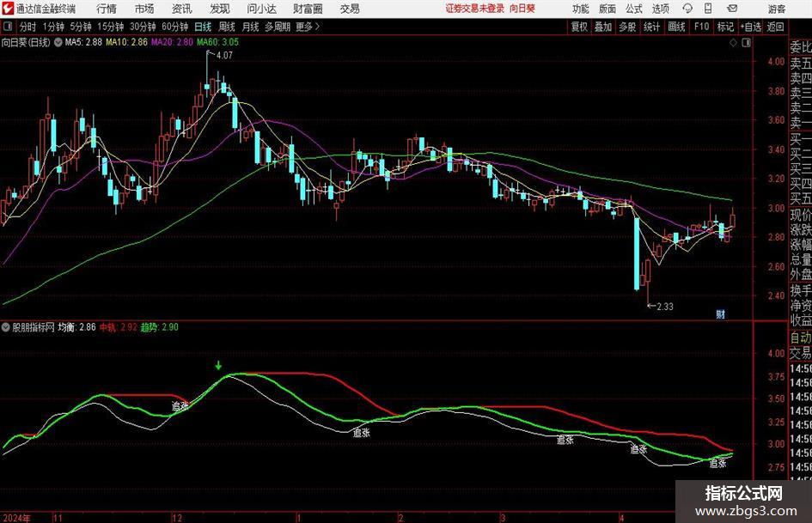Click the 现价 row in right panel
This screenshot has width=812, height=523.
coord(801,215)
